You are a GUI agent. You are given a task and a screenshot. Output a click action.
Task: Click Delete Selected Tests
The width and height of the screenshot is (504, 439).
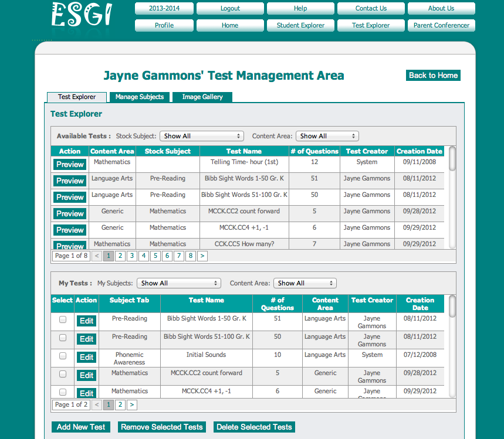254,427
